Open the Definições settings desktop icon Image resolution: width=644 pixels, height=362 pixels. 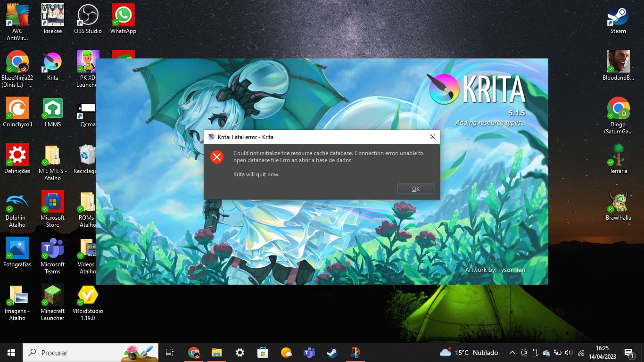point(17,159)
